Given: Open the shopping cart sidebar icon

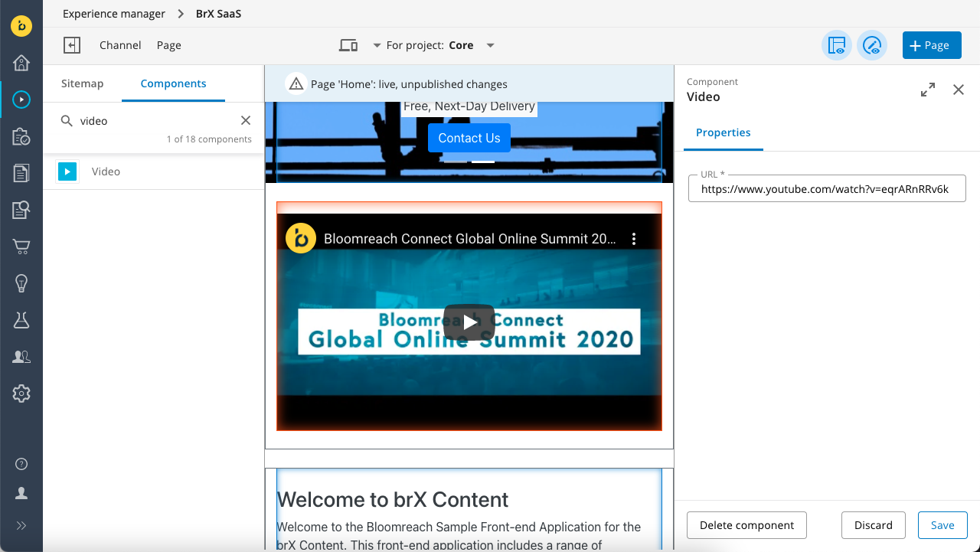Looking at the screenshot, I should 21,247.
